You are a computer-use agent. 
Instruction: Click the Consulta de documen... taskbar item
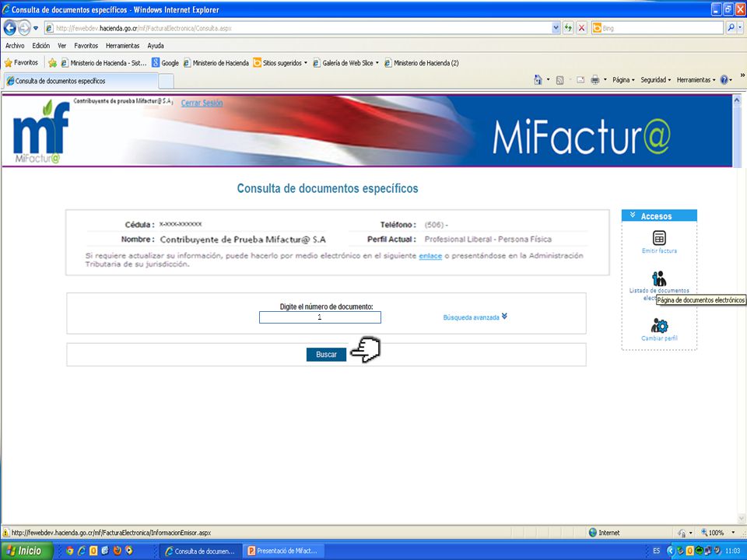201,551
